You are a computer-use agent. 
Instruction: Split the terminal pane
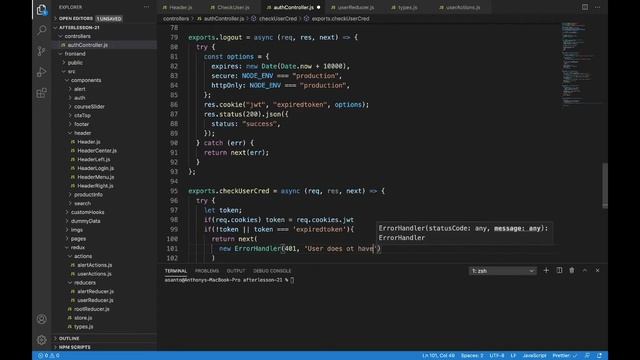click(559, 271)
